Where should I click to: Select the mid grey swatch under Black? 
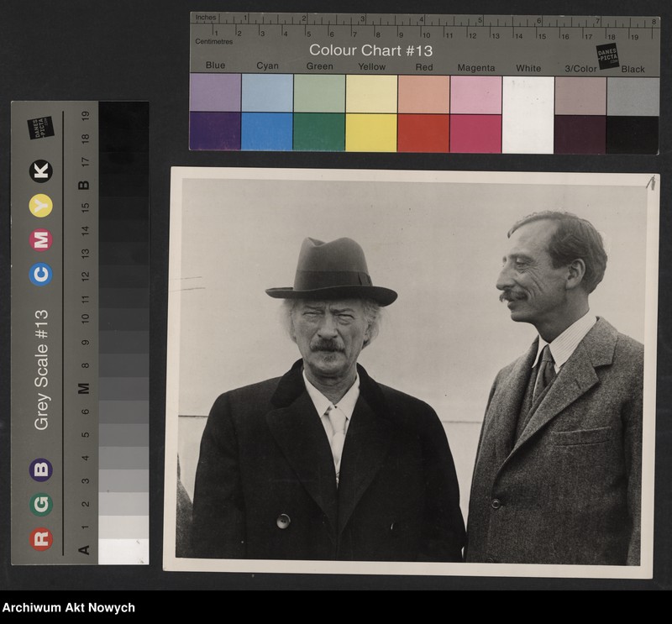click(633, 97)
